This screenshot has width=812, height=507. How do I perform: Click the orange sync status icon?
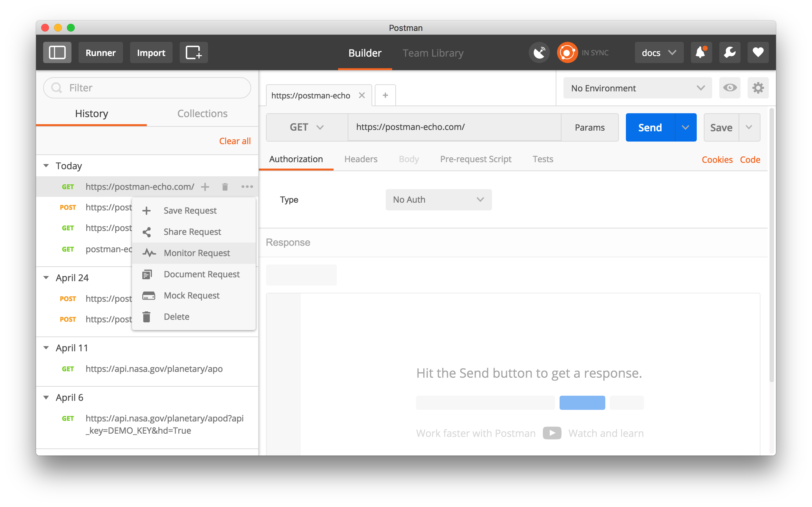[567, 53]
